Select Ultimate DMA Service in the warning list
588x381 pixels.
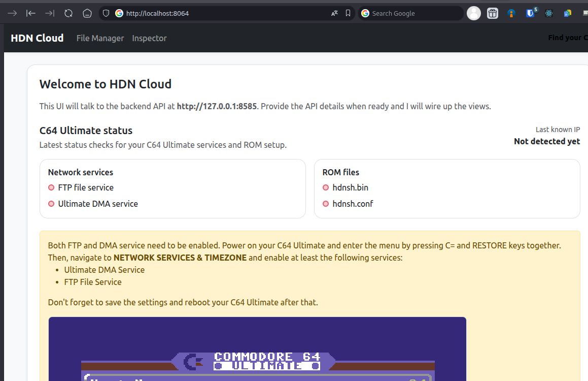104,270
